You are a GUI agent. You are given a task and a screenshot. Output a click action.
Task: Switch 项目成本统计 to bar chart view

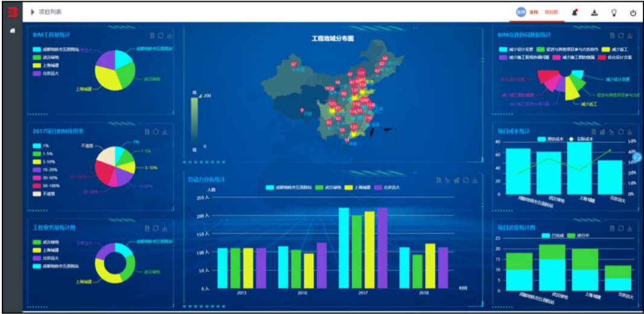pyautogui.click(x=602, y=132)
